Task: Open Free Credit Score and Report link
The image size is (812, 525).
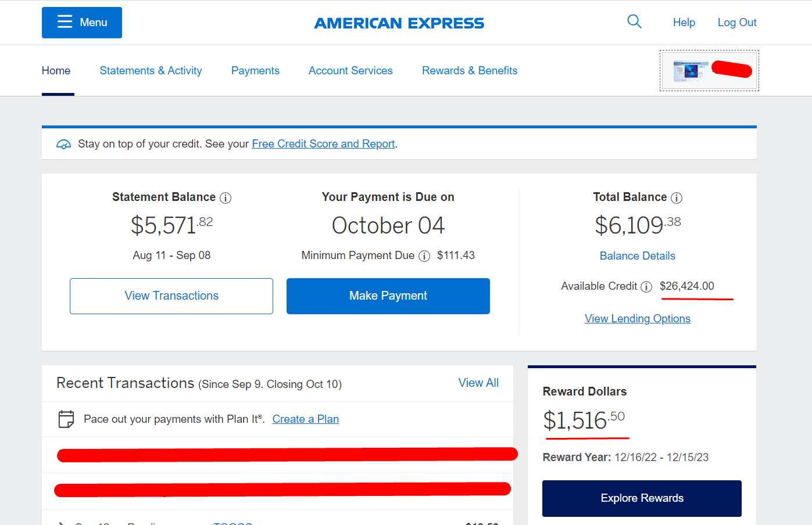Action: pos(323,144)
